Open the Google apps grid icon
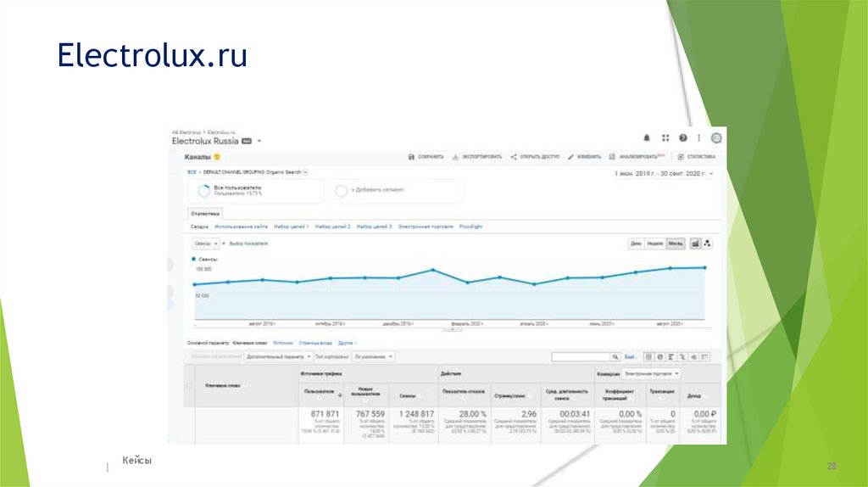 point(665,138)
